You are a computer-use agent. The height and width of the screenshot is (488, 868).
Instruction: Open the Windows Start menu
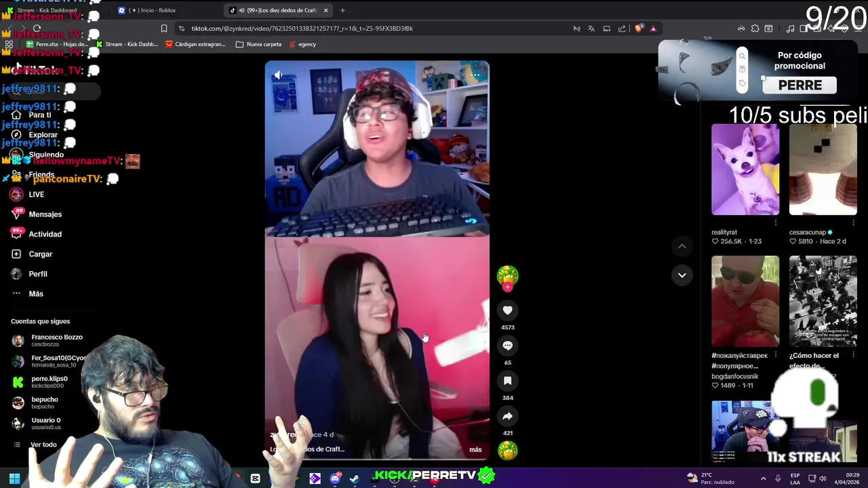[14, 479]
